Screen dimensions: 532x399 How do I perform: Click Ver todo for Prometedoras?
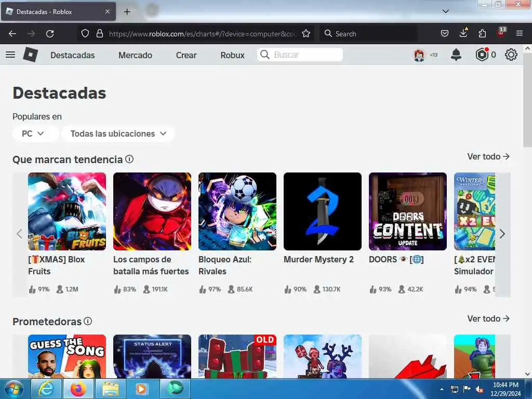(x=488, y=318)
